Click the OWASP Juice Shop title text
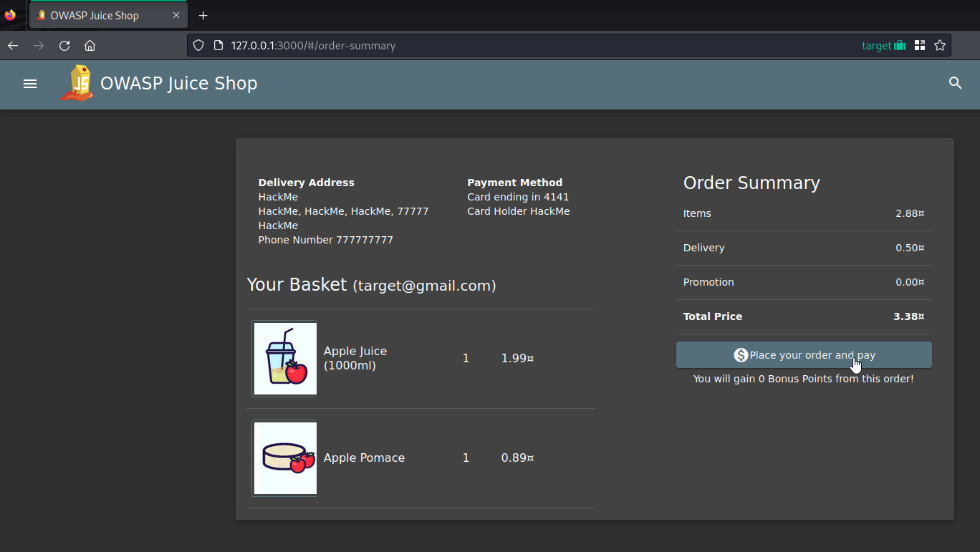The image size is (980, 552). [179, 84]
